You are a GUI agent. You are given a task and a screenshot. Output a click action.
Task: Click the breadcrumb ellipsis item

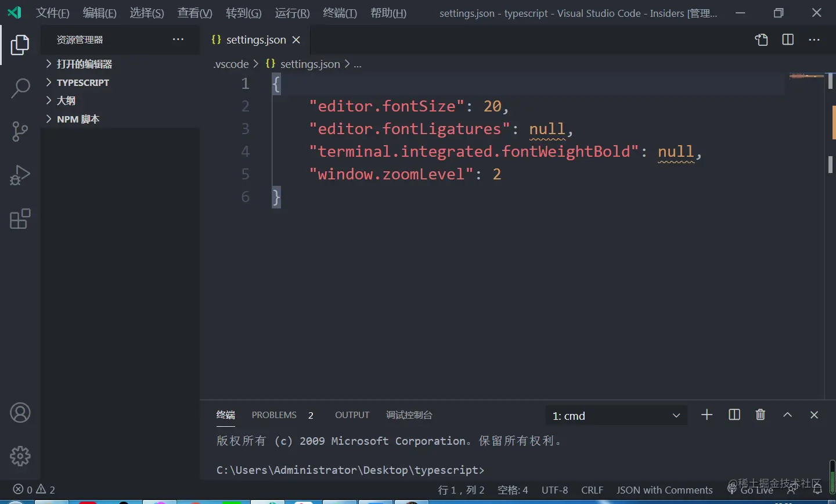point(358,64)
